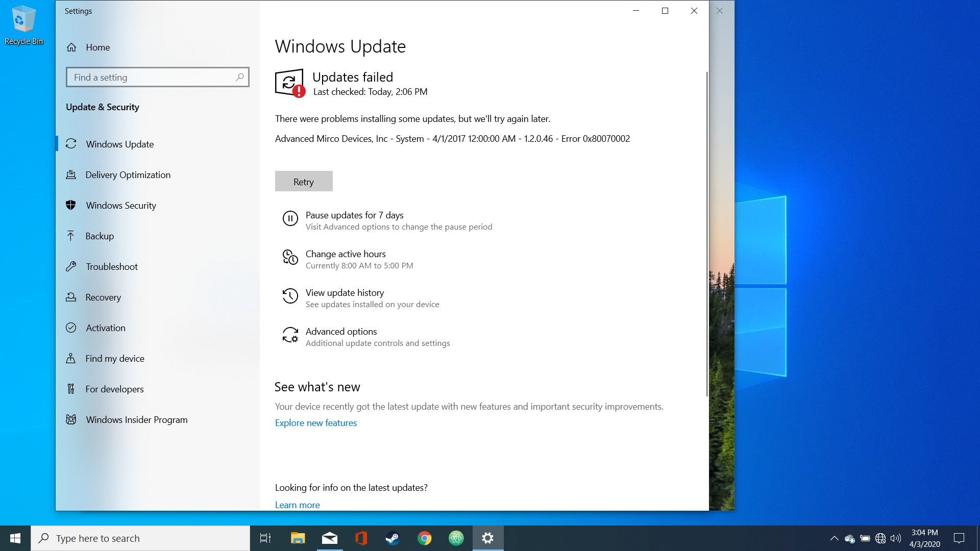Click Last checked: Today, 2:06 PM text
Screen dimensions: 980x551
pos(371,92)
